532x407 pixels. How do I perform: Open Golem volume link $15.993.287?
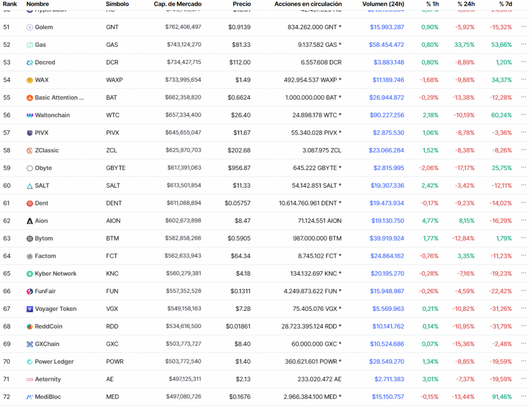[x=387, y=27]
